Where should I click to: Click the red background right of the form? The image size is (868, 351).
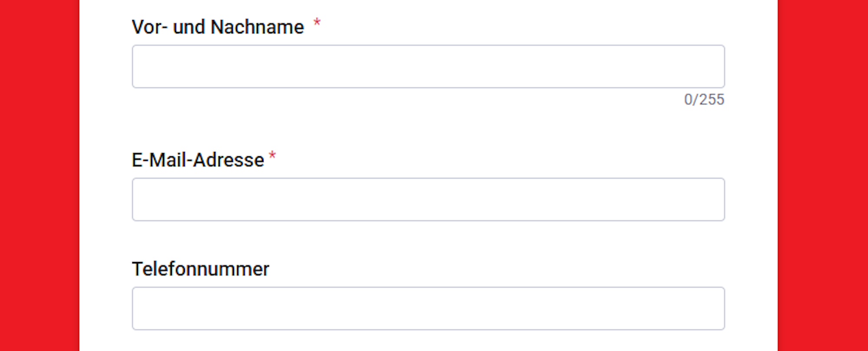tap(822, 174)
